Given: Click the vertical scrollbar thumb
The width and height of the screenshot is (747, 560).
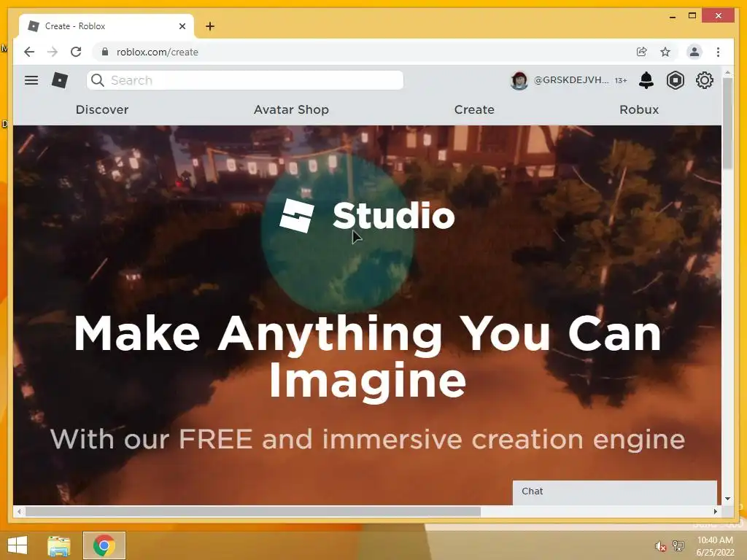Looking at the screenshot, I should (727, 122).
